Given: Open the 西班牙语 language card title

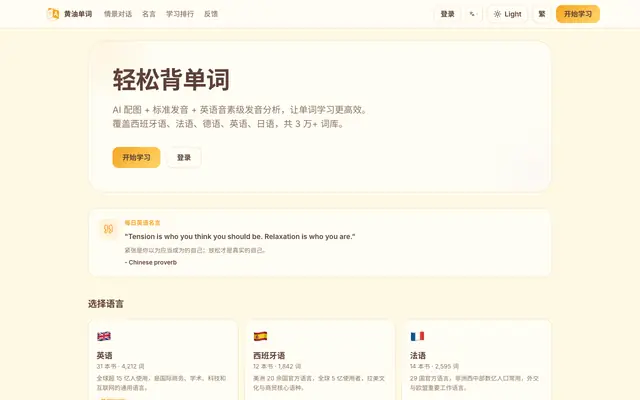Looking at the screenshot, I should 269,355.
